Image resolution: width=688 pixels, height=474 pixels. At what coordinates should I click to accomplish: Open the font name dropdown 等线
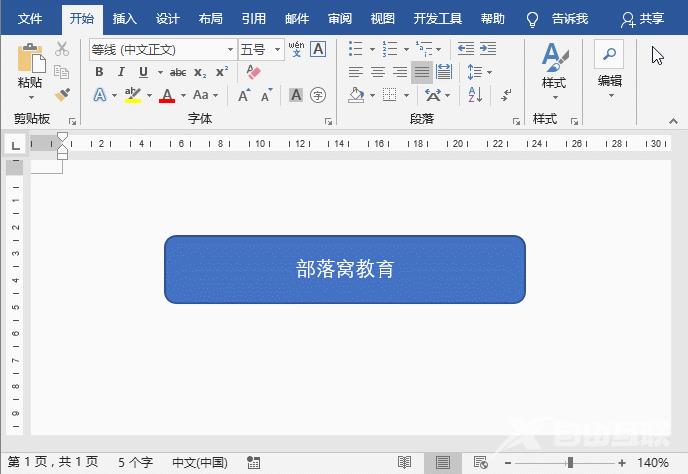pyautogui.click(x=230, y=49)
